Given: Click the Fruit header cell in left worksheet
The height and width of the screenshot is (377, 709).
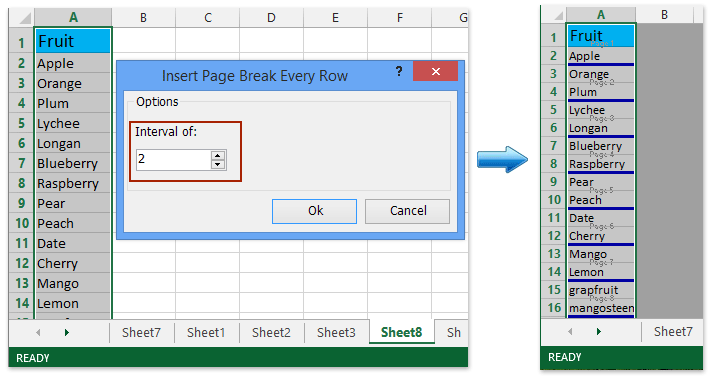Looking at the screenshot, I should pos(73,41).
